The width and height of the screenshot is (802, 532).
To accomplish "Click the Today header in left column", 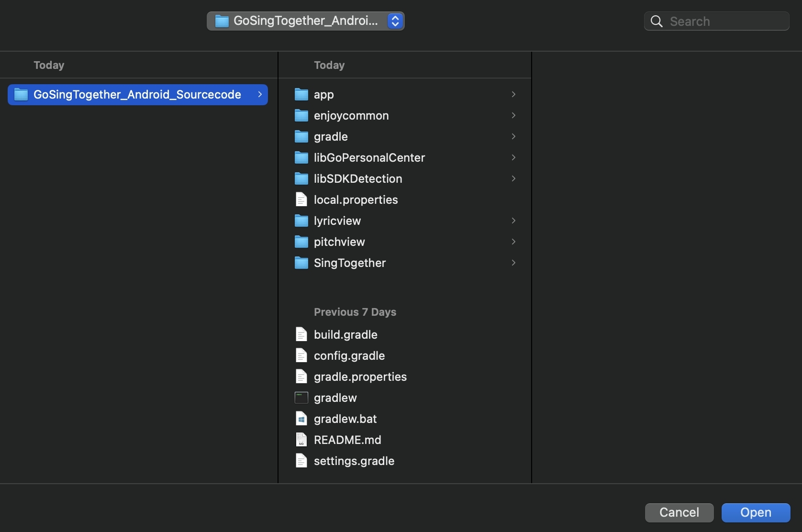I will coord(49,65).
